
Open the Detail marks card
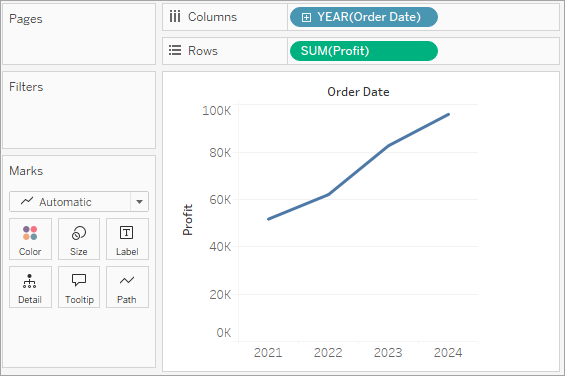tap(30, 287)
